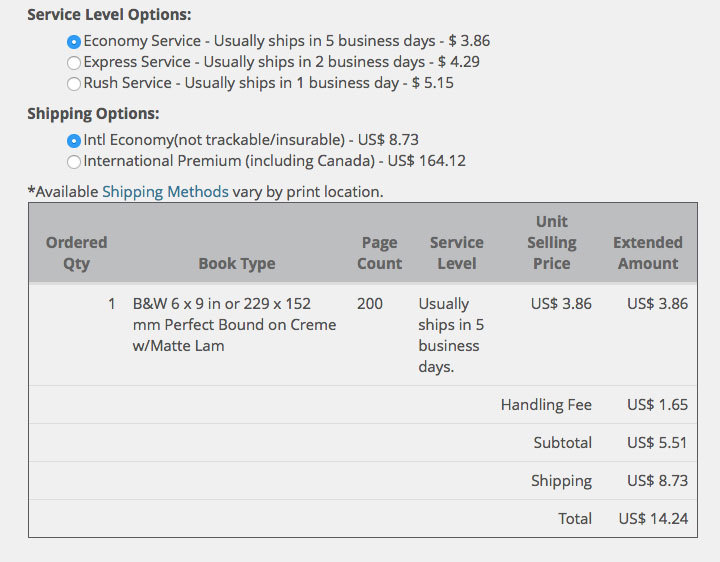Select the Economy Service radio button
This screenshot has width=720, height=562.
coord(73,42)
